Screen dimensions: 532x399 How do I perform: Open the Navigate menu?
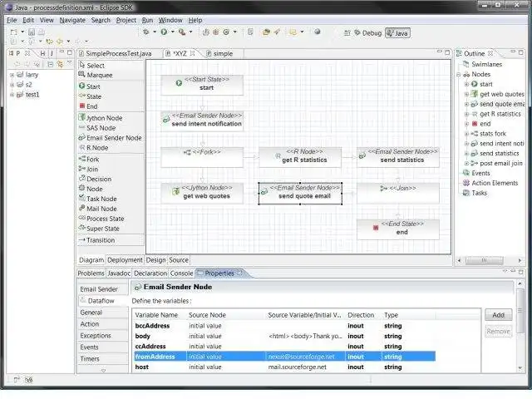(72, 20)
